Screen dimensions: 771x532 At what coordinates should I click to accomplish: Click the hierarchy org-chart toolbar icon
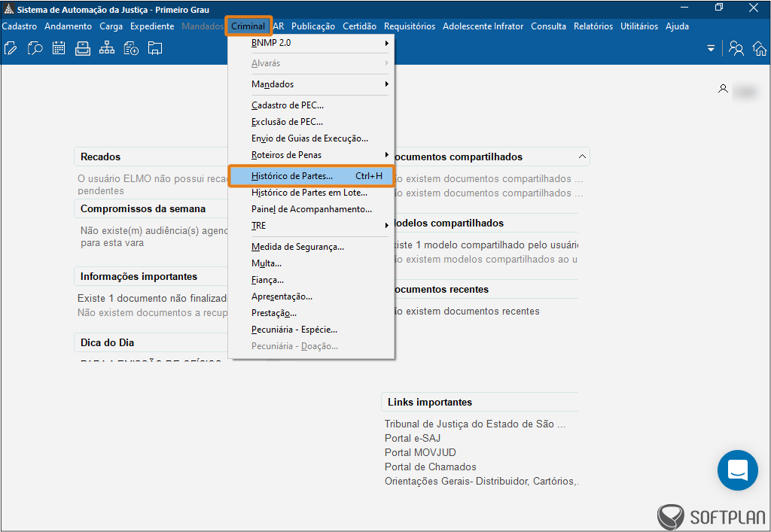click(x=107, y=48)
